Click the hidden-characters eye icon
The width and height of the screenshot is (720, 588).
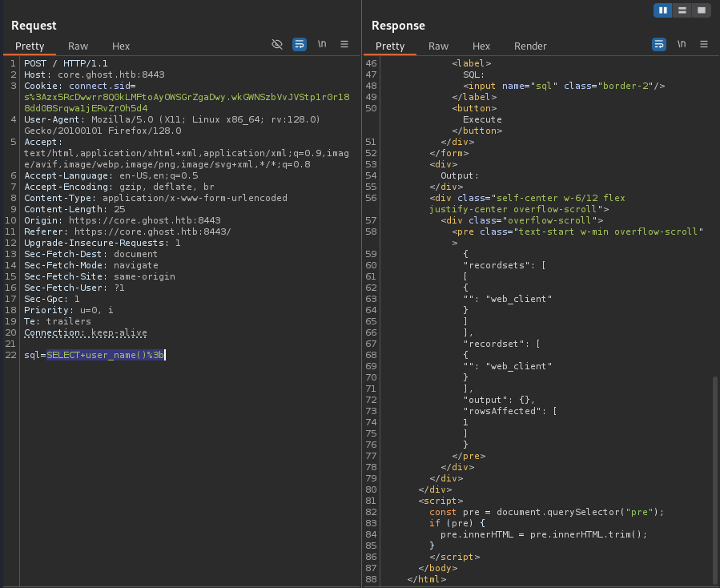(277, 45)
